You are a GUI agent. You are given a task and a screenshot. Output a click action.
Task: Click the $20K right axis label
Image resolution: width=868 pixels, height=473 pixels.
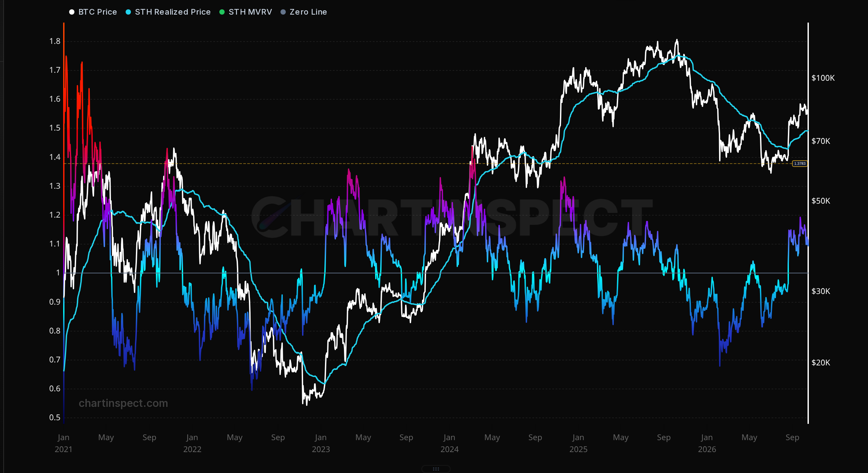[x=820, y=363]
